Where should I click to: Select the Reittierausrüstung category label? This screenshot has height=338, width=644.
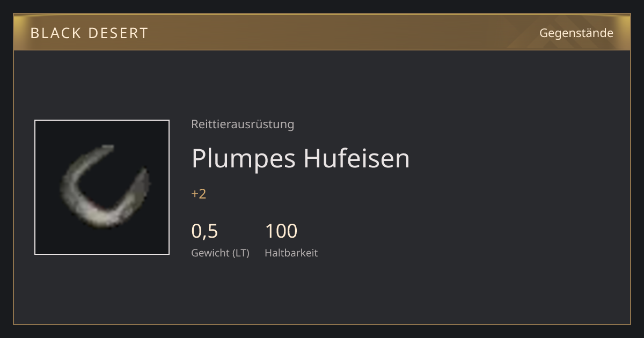[x=243, y=124]
